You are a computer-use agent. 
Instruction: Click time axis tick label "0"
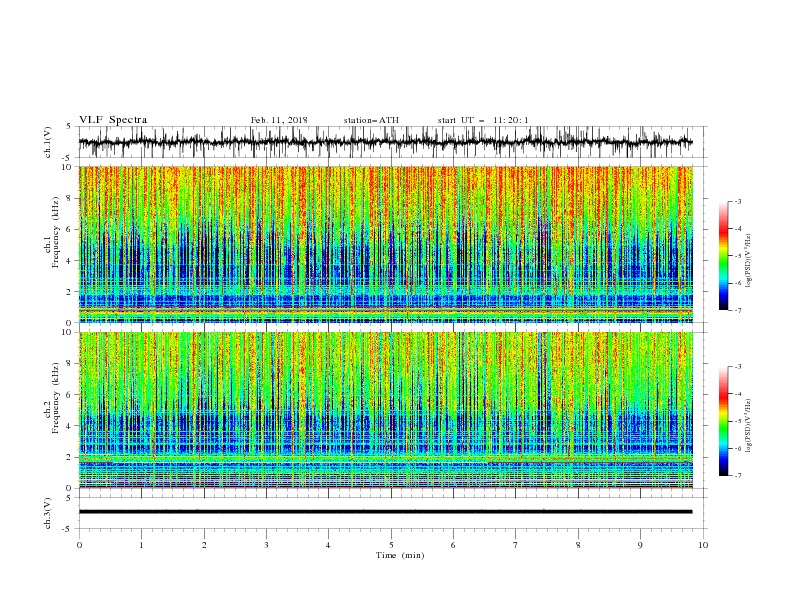pos(79,545)
